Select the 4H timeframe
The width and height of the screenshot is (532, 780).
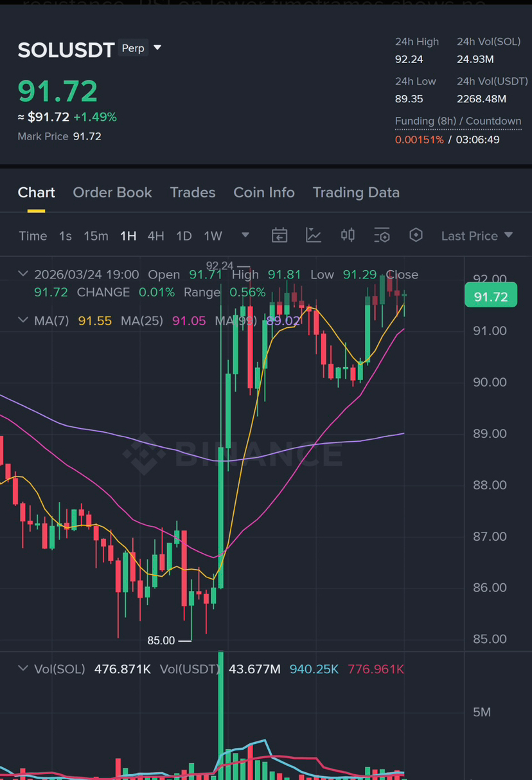[x=155, y=236]
